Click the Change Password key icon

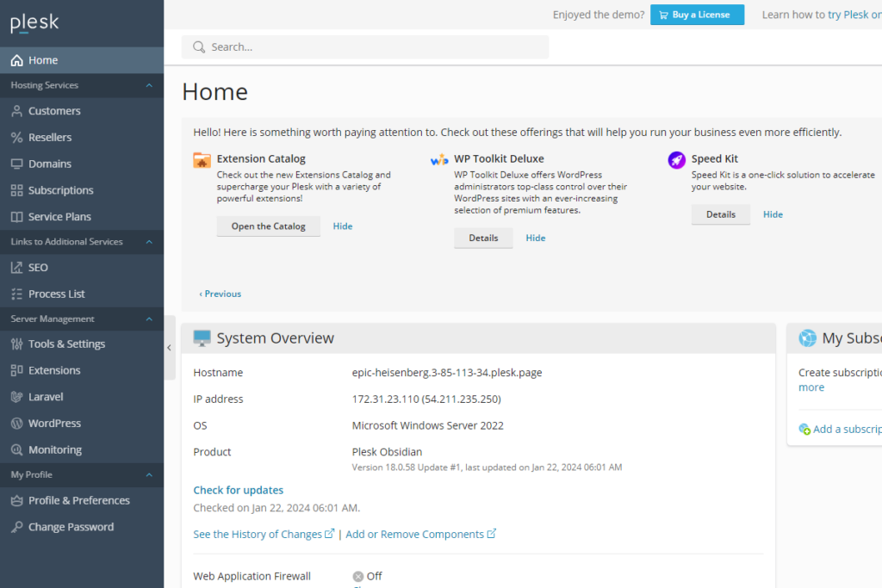click(17, 527)
